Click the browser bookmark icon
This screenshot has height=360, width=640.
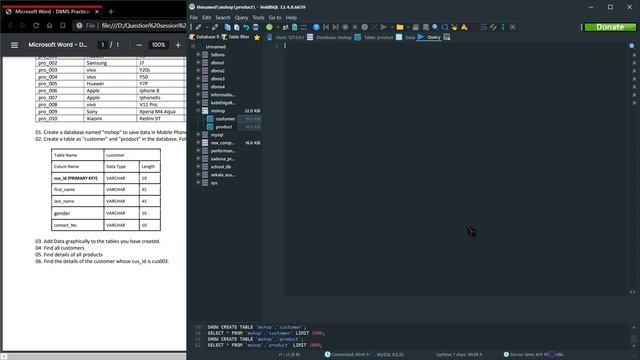63,25
